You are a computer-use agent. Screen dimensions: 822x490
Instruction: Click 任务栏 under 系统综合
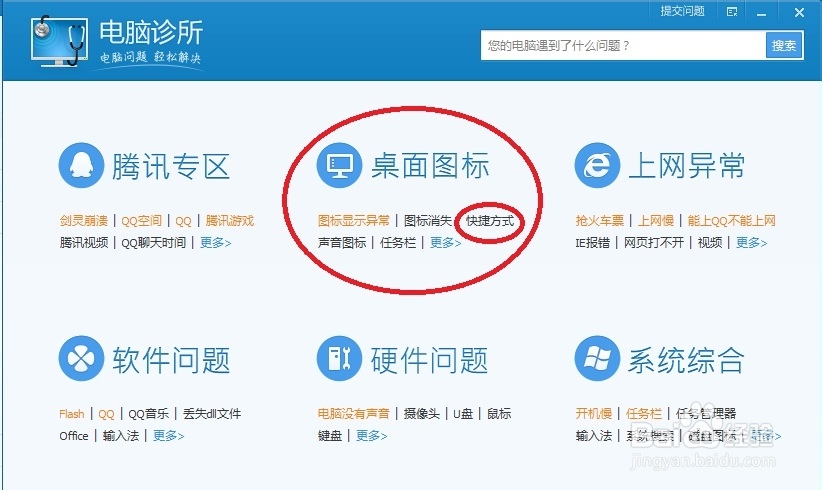[x=644, y=414]
